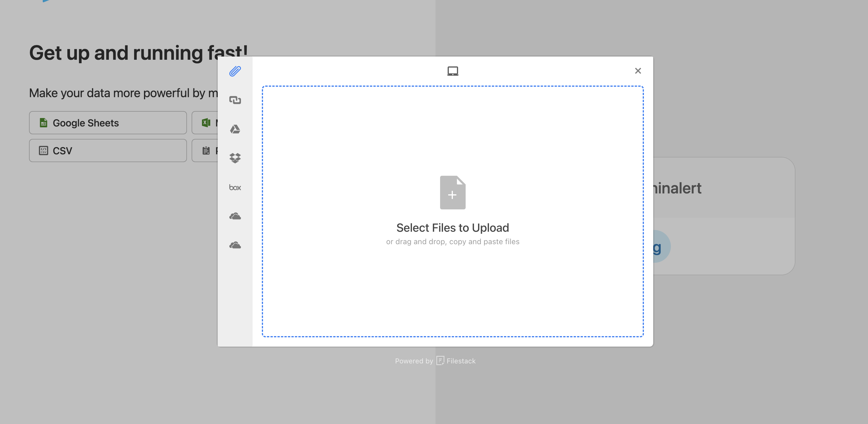Viewport: 868px width, 424px height.
Task: Click the add-file document icon
Action: click(453, 193)
